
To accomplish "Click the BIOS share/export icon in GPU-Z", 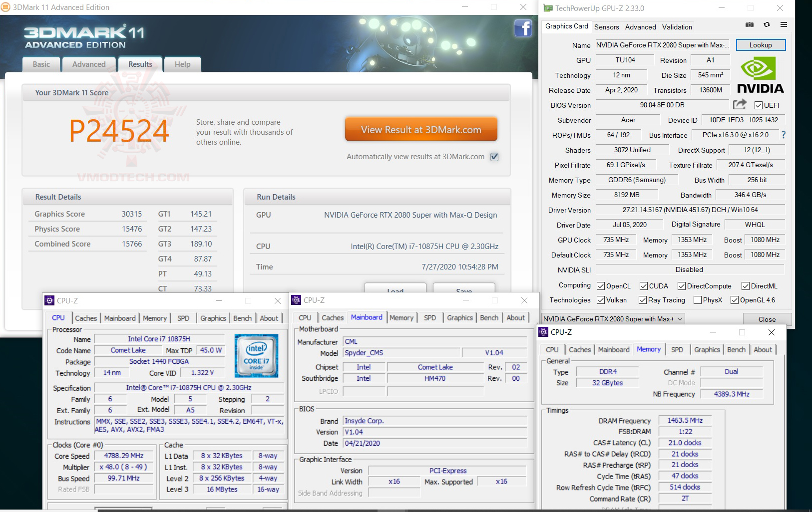I will (740, 104).
